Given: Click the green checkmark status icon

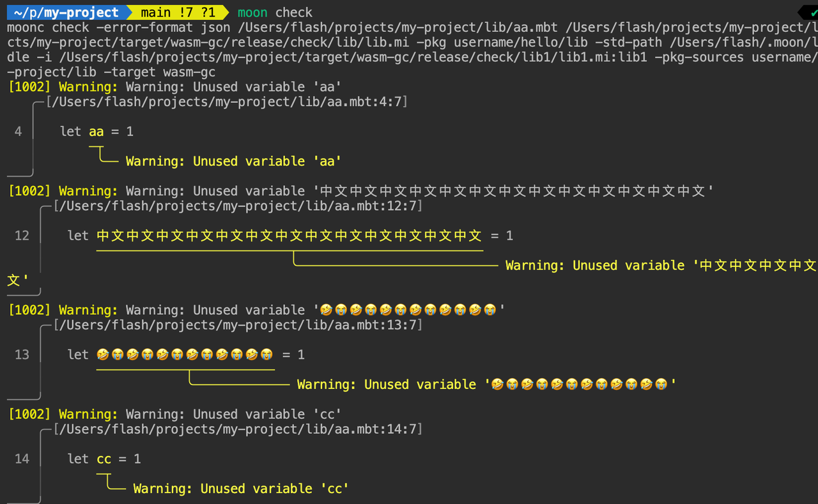Looking at the screenshot, I should [x=812, y=12].
